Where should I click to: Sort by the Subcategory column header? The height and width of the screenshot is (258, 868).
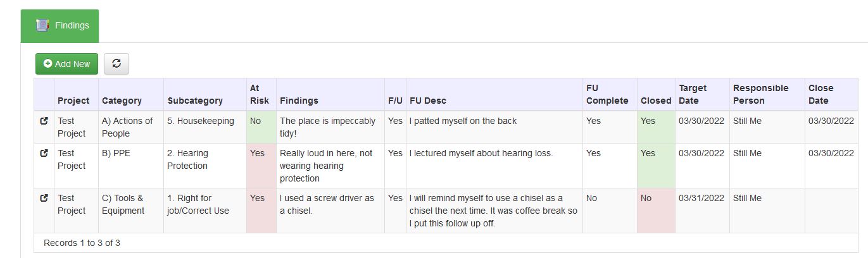[x=195, y=101]
